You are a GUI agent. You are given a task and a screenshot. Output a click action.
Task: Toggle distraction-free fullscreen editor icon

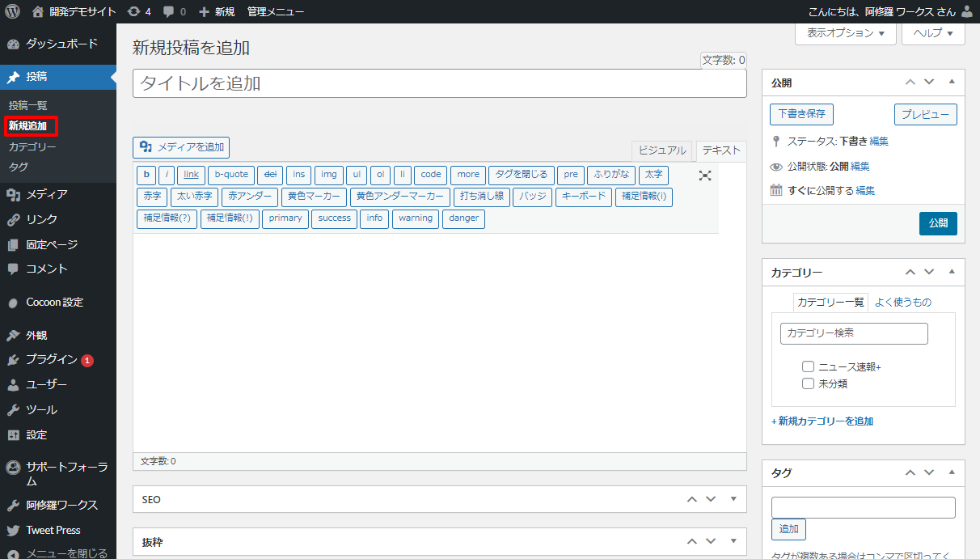coord(705,175)
